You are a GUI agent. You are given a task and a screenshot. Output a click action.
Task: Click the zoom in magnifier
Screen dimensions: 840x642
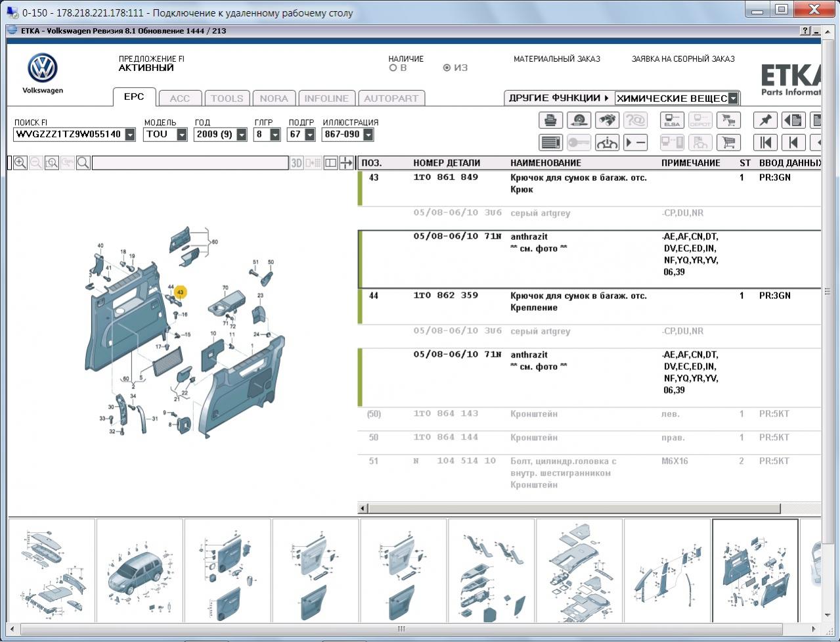coord(20,163)
